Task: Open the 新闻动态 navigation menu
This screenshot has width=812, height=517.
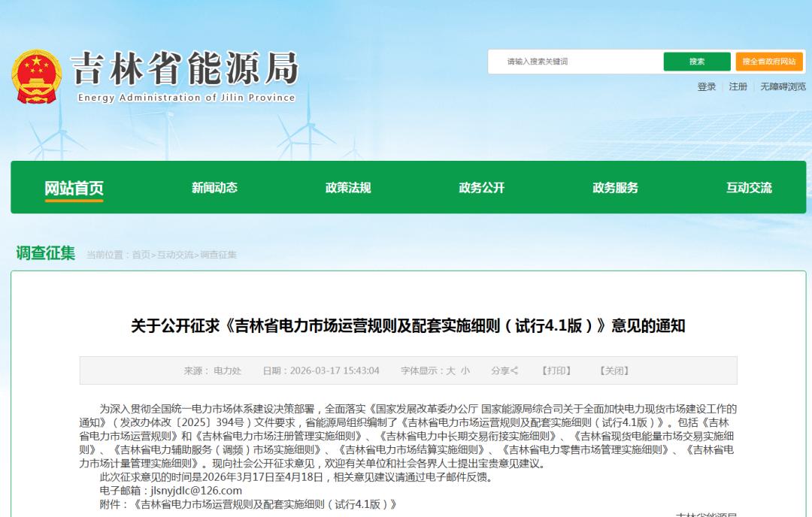Action: 214,187
